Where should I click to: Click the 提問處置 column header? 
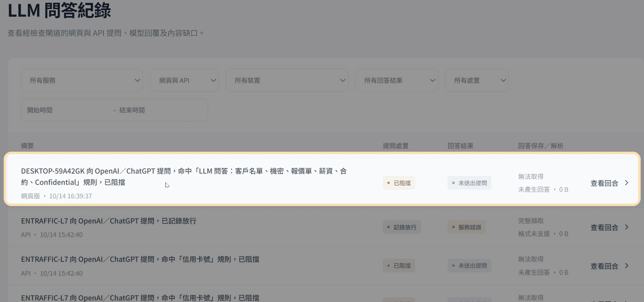pos(395,146)
